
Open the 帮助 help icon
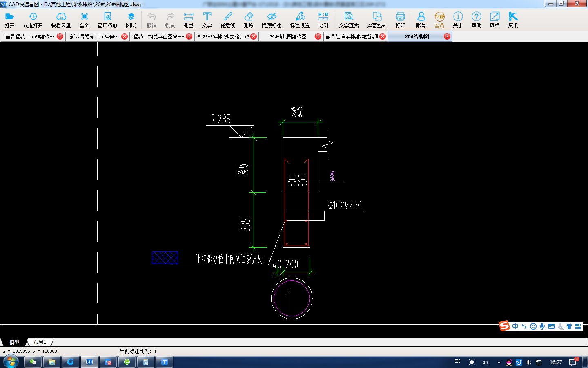[476, 20]
